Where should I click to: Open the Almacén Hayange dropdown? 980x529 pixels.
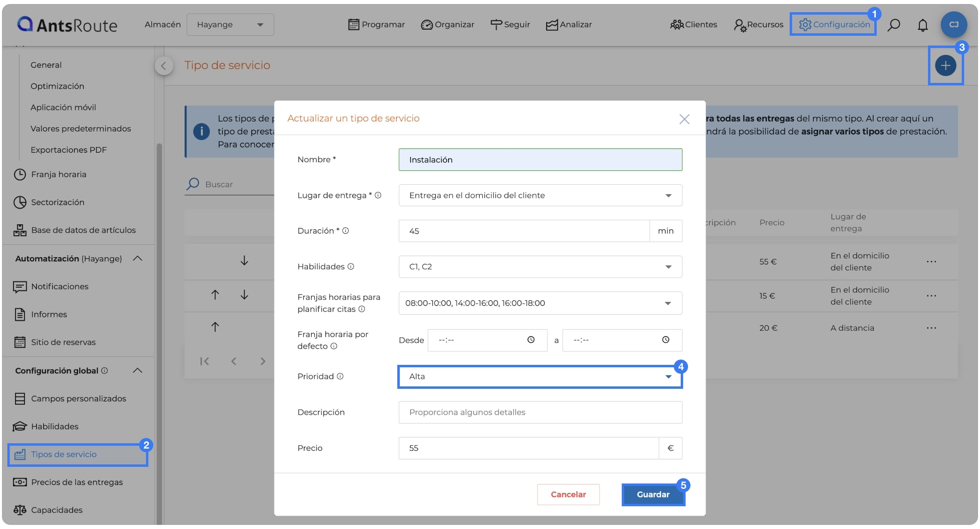pos(230,25)
